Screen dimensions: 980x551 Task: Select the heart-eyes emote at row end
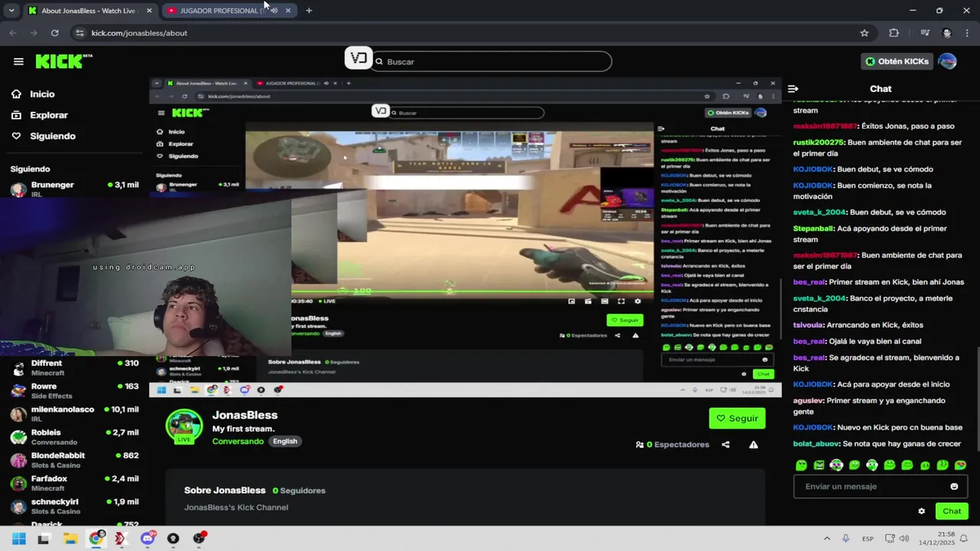click(x=961, y=465)
